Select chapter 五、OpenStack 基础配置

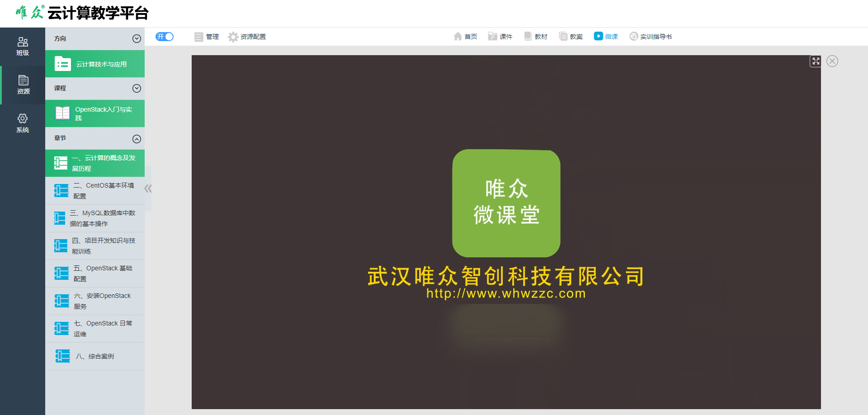pyautogui.click(x=95, y=274)
